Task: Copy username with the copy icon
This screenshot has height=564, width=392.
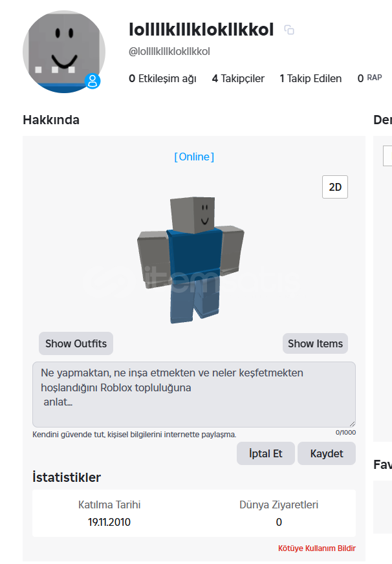Action: tap(289, 30)
